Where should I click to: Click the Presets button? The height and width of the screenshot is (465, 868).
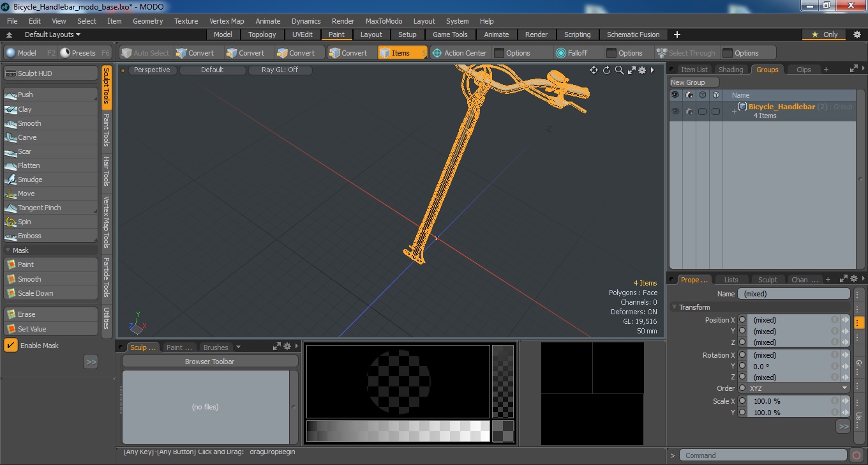(84, 53)
